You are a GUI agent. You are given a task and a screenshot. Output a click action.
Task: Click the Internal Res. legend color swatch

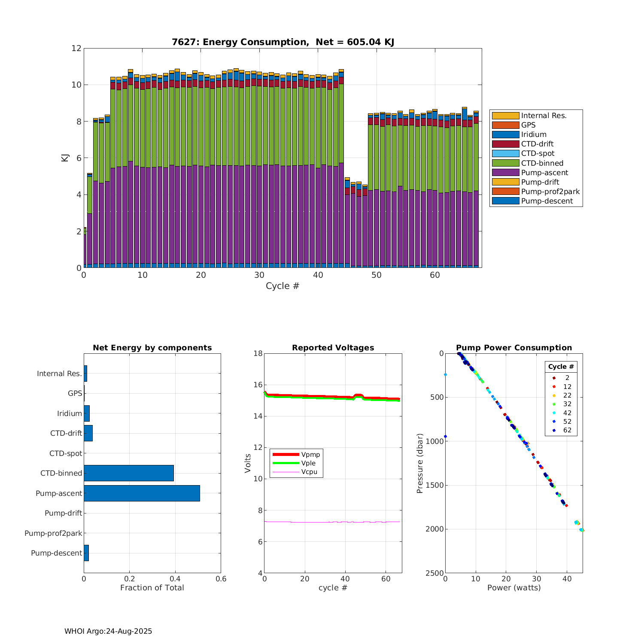505,115
